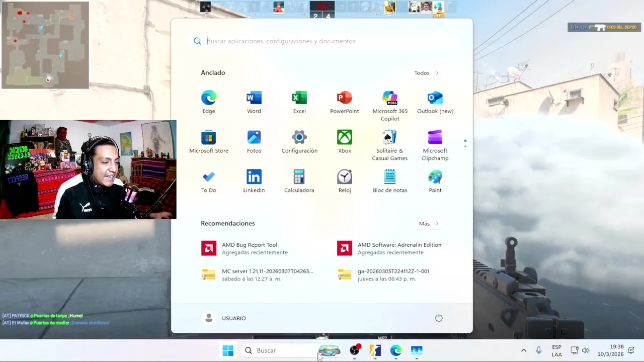The image size is (644, 362).
Task: Open Microsoft Store app
Action: coord(209,142)
